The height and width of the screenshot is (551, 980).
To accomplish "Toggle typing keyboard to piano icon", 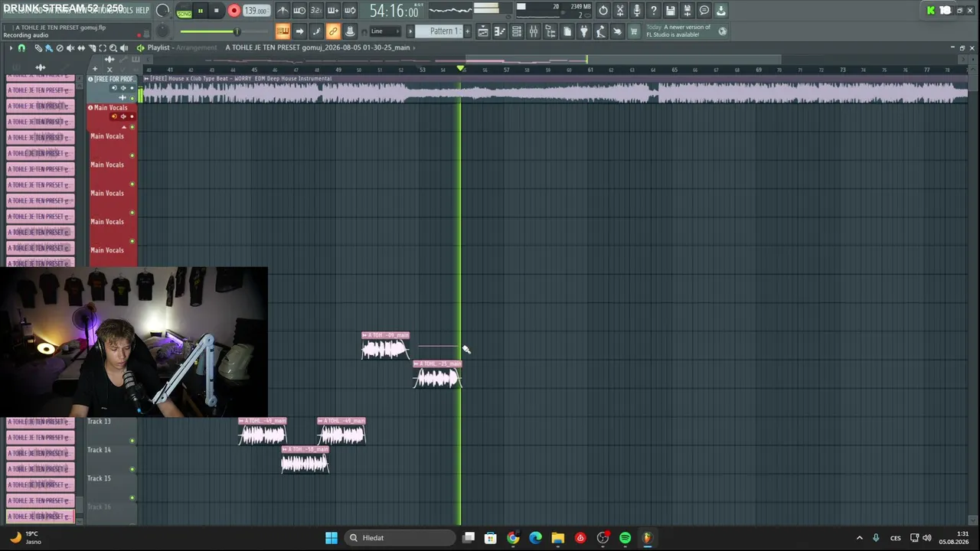I will pos(283,31).
